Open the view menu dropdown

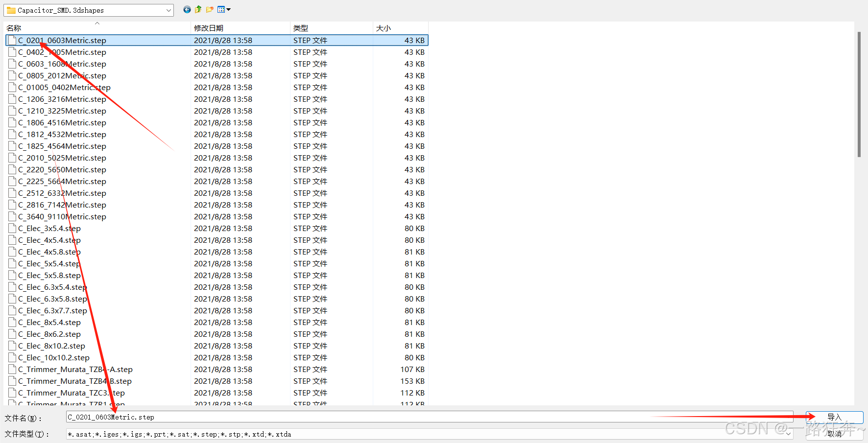[x=224, y=9]
